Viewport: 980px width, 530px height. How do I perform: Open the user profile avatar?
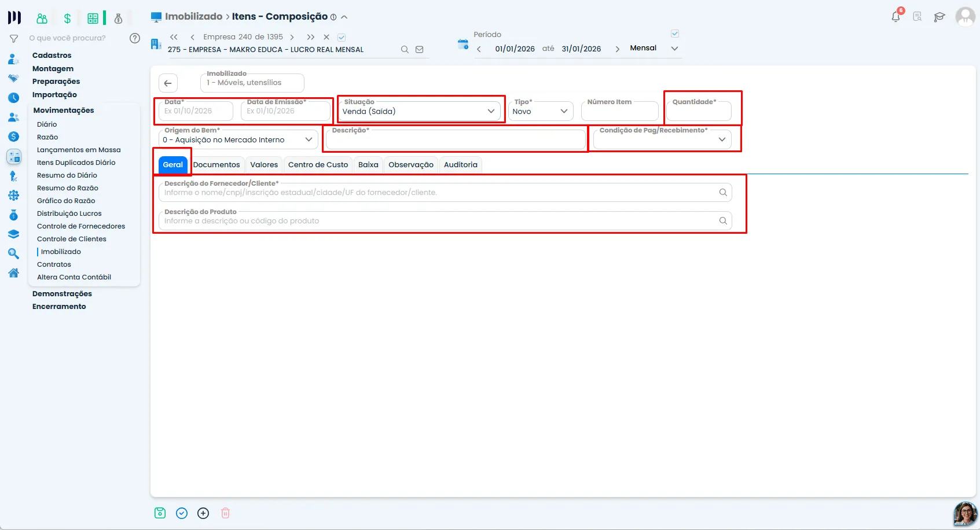pos(966,17)
